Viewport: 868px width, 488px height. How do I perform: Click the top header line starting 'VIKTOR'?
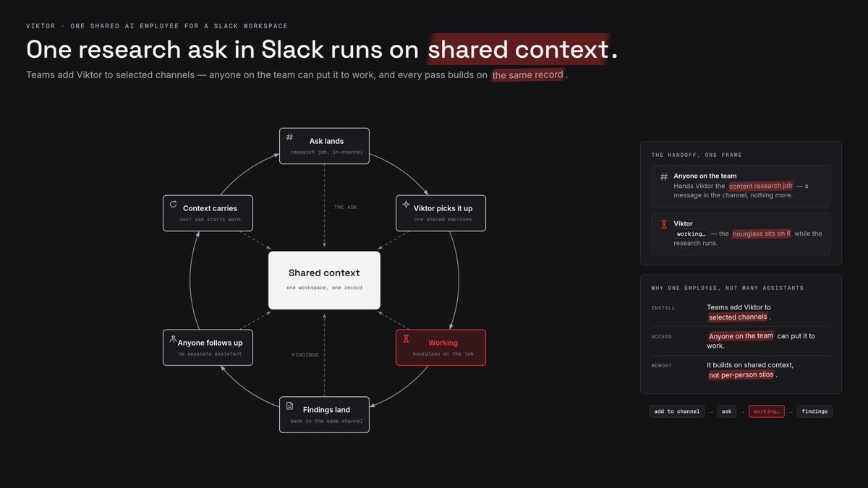(157, 26)
